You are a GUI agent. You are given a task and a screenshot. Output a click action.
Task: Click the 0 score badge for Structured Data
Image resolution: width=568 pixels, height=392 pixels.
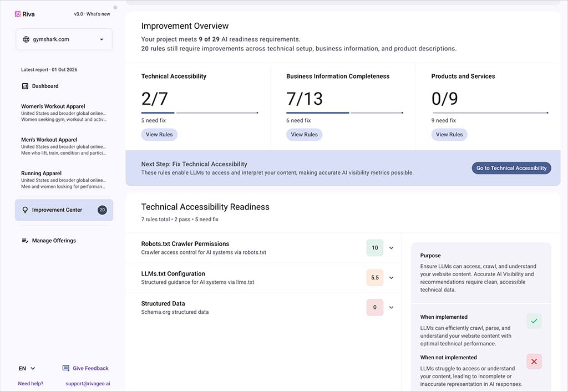[375, 307]
